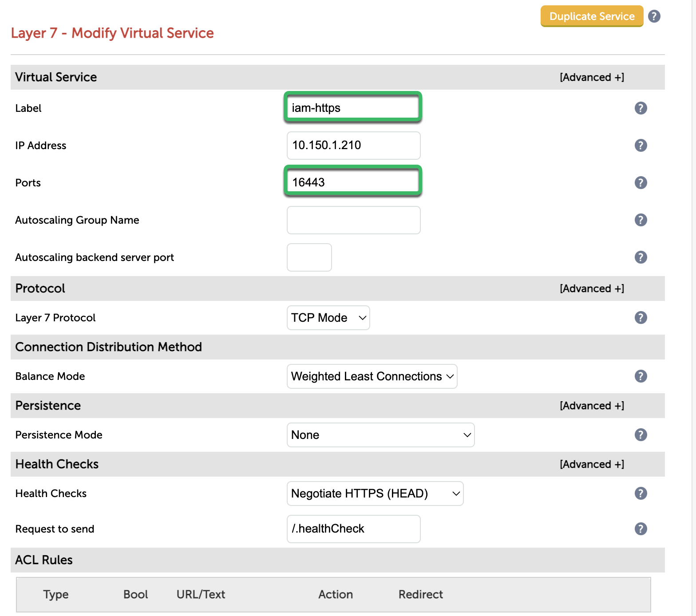Show help for Health Checks dropdown
This screenshot has width=696, height=616.
pyautogui.click(x=641, y=493)
